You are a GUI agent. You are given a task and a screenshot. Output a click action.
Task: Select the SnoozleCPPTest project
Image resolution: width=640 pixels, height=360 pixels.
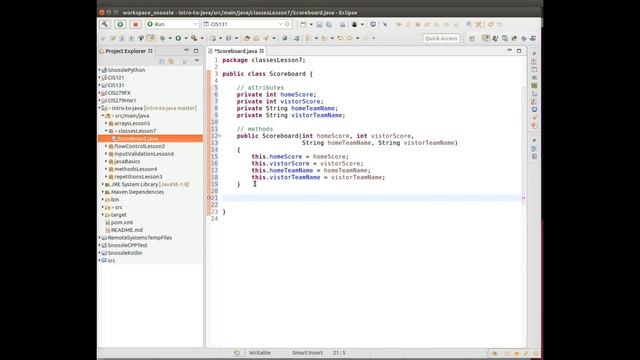[127, 245]
